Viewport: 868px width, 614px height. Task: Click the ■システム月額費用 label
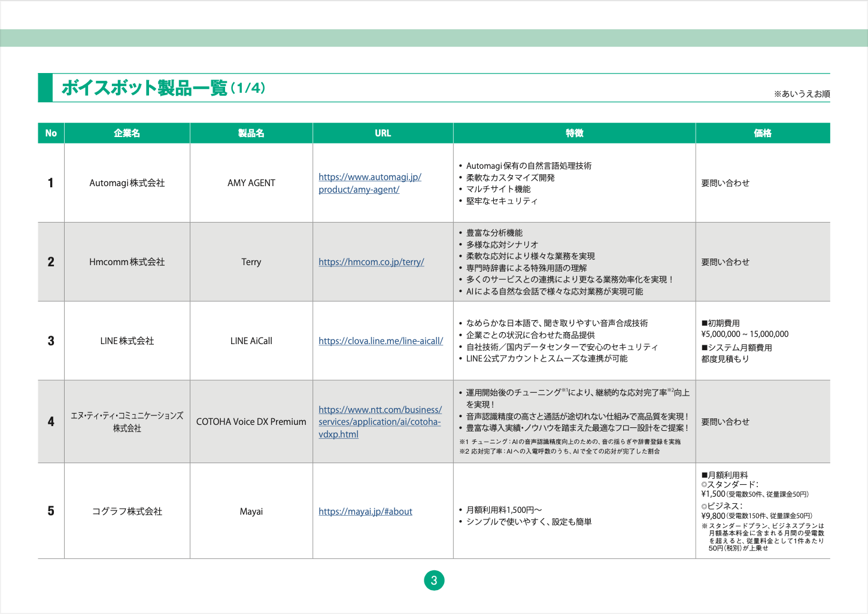(736, 348)
